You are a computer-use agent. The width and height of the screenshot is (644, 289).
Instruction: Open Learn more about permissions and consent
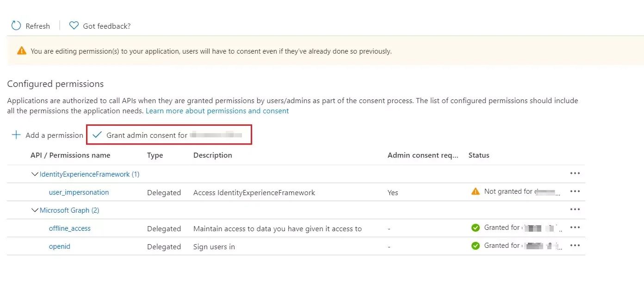pyautogui.click(x=217, y=111)
